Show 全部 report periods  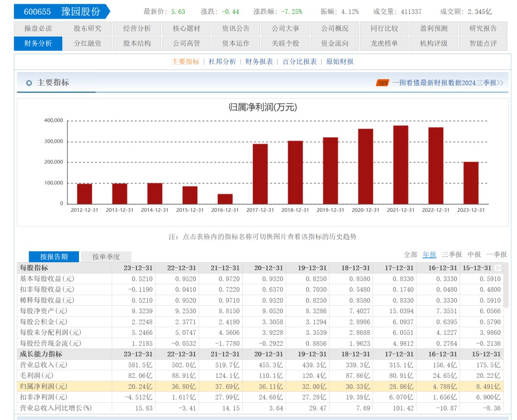coord(410,254)
